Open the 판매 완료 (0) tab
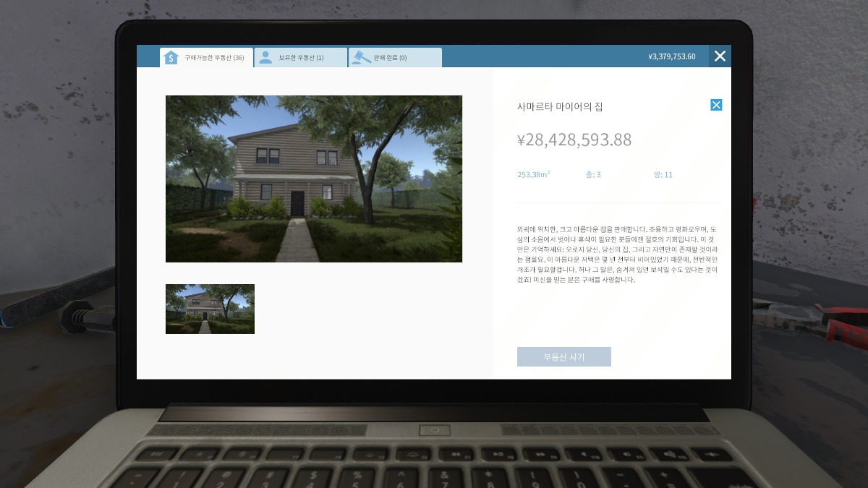 [391, 58]
